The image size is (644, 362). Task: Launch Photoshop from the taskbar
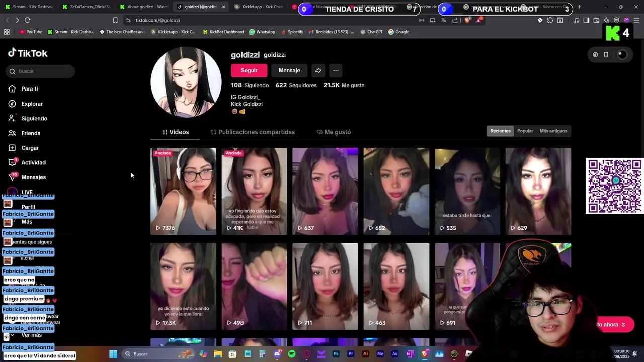(x=336, y=354)
